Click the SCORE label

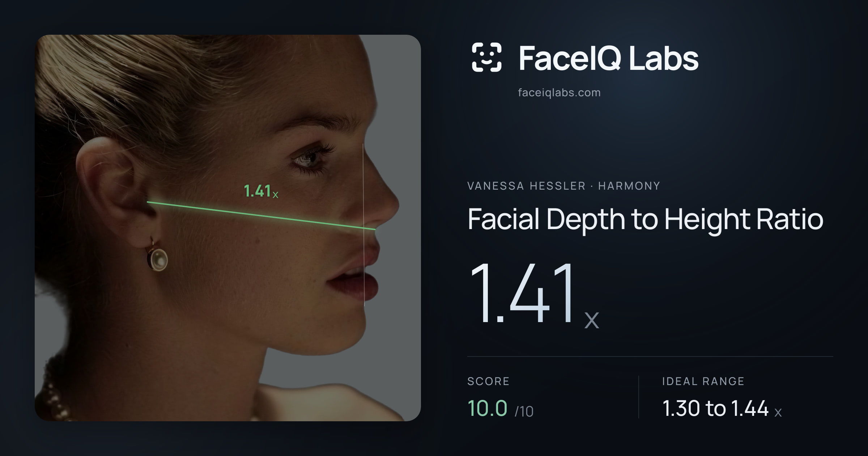tap(488, 381)
